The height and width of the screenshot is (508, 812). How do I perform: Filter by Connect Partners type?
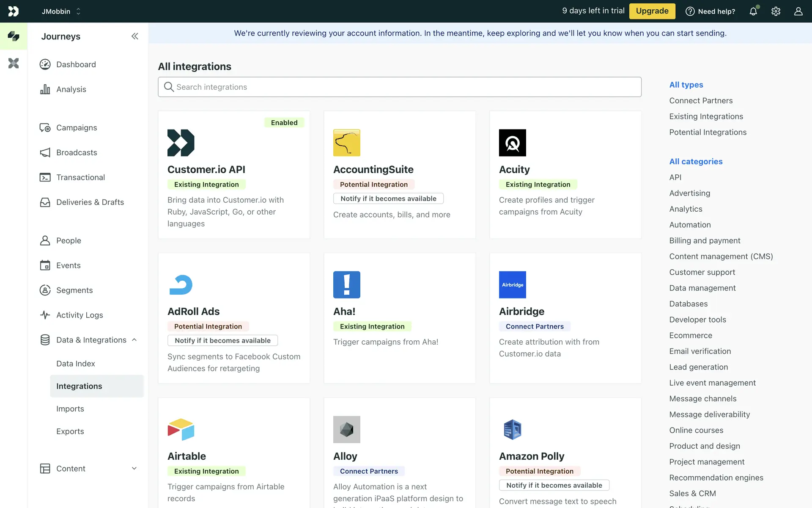click(701, 101)
